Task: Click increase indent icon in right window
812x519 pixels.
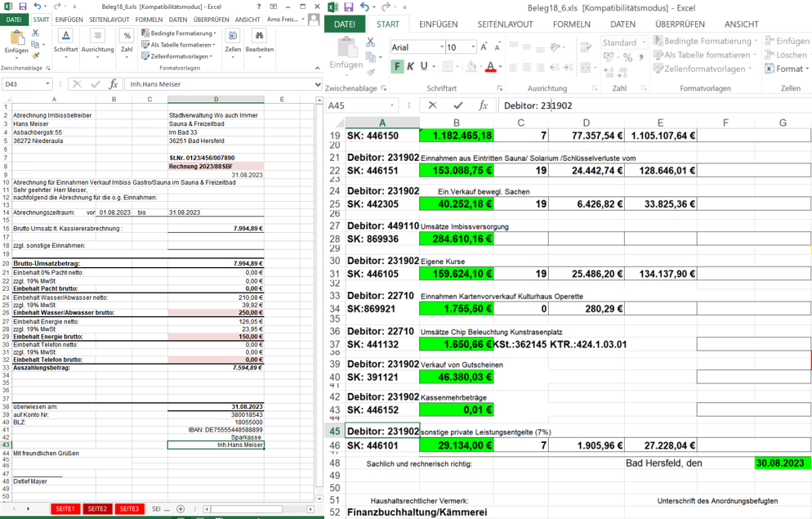Action: coord(568,67)
